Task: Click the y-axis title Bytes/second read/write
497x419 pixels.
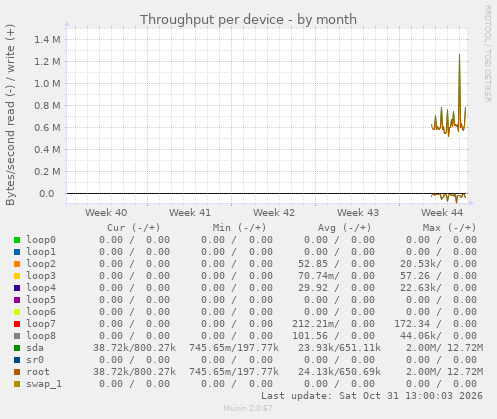Action: pos(10,115)
